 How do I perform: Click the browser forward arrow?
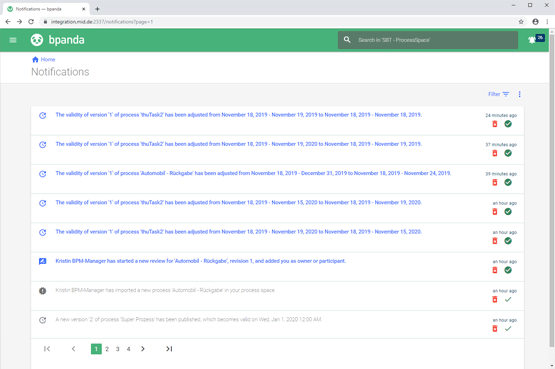point(19,22)
